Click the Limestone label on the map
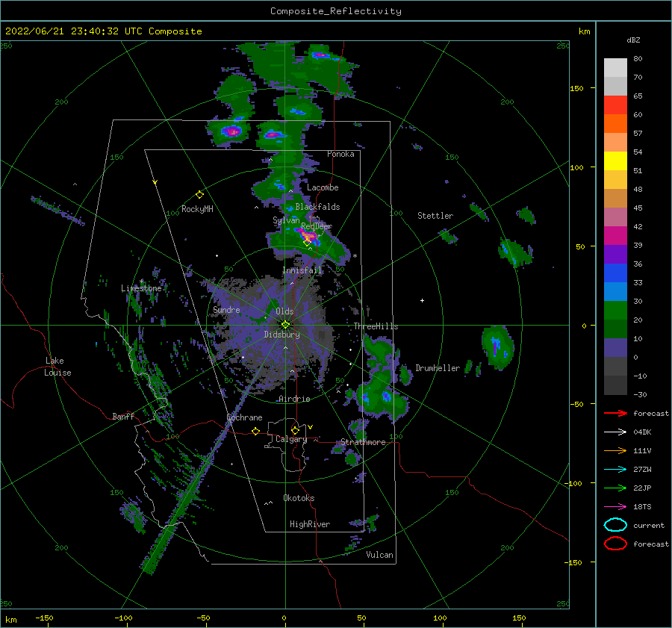The height and width of the screenshot is (628, 672). [141, 288]
